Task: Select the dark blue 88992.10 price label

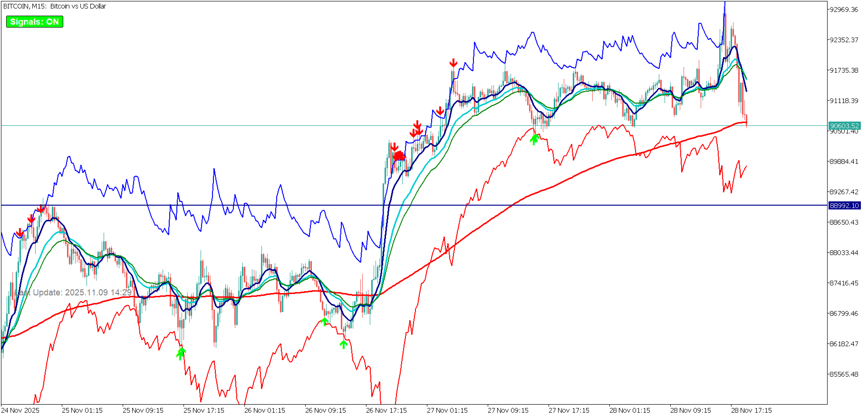Action: pos(844,206)
